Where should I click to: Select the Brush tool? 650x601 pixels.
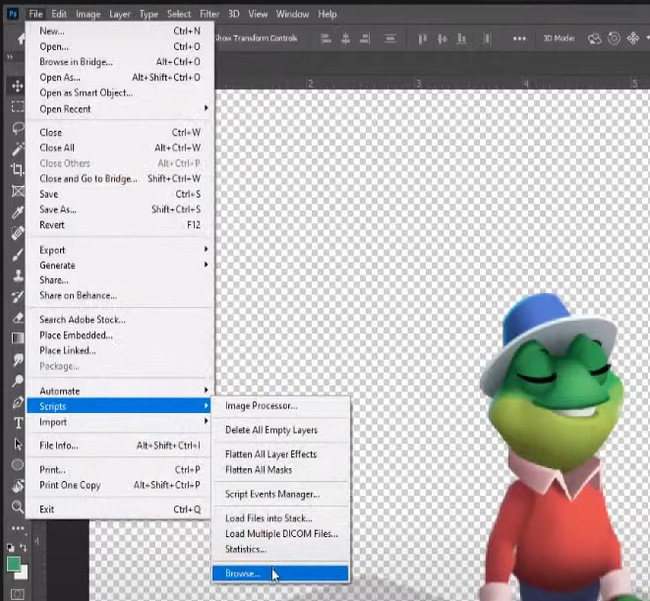17,254
